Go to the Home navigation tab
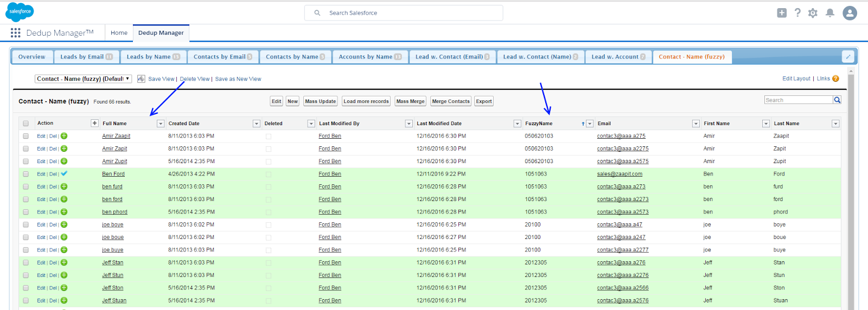 point(119,33)
